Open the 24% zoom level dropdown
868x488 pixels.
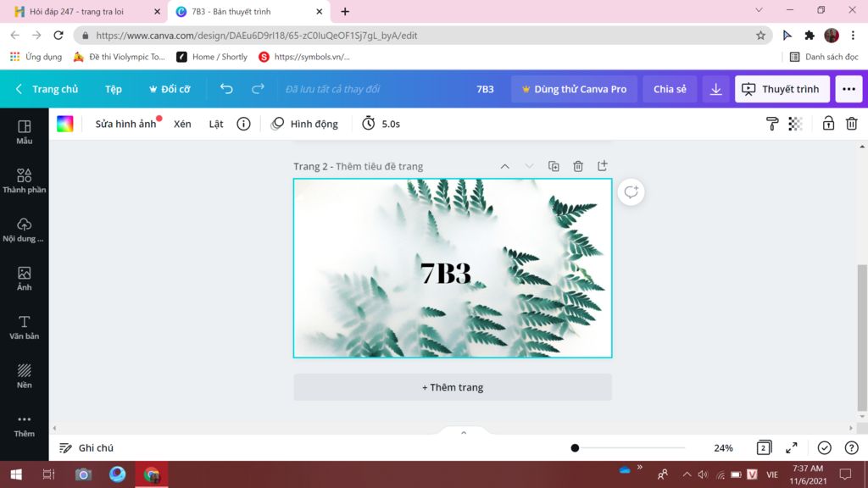(x=723, y=447)
